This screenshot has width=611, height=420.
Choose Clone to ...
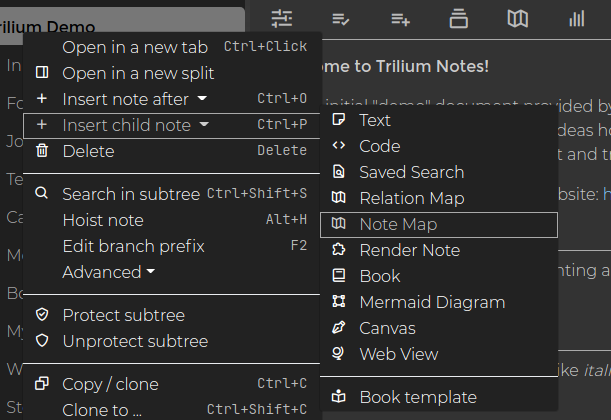pos(171,409)
